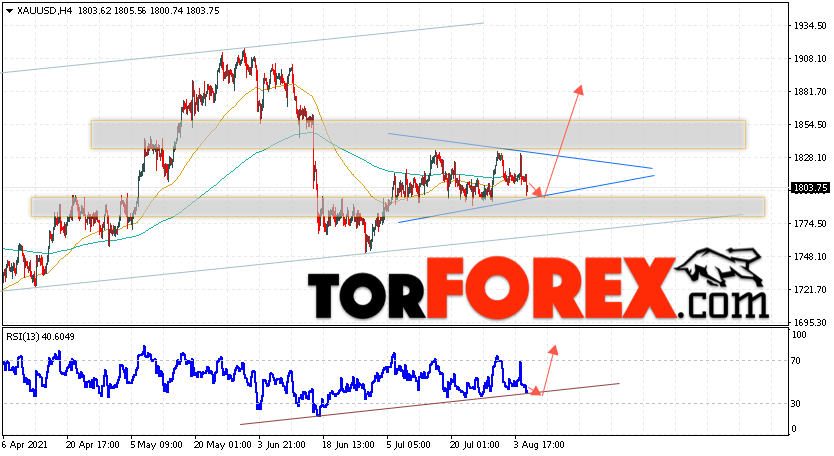This screenshot has height=456, width=834.
Task: Click the 20 May 01:00 date label
Action: pyautogui.click(x=223, y=445)
